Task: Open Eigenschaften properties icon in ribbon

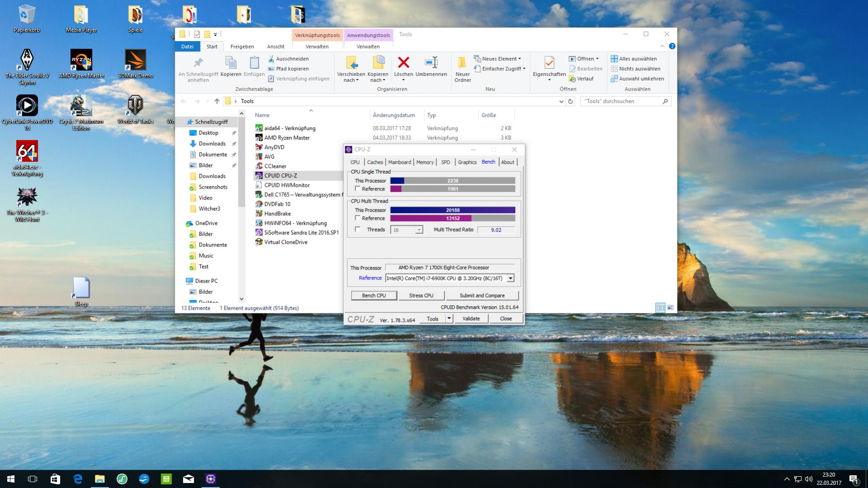Action: pyautogui.click(x=549, y=62)
